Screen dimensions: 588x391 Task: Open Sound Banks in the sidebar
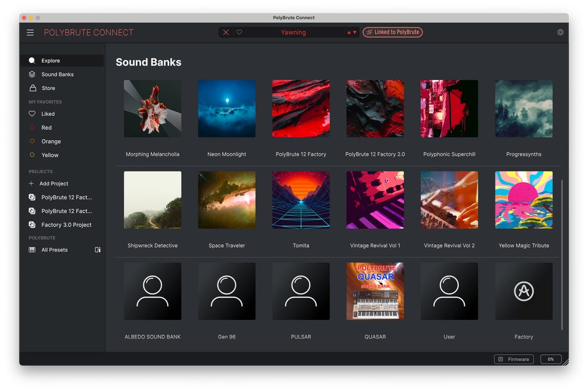tap(62, 75)
